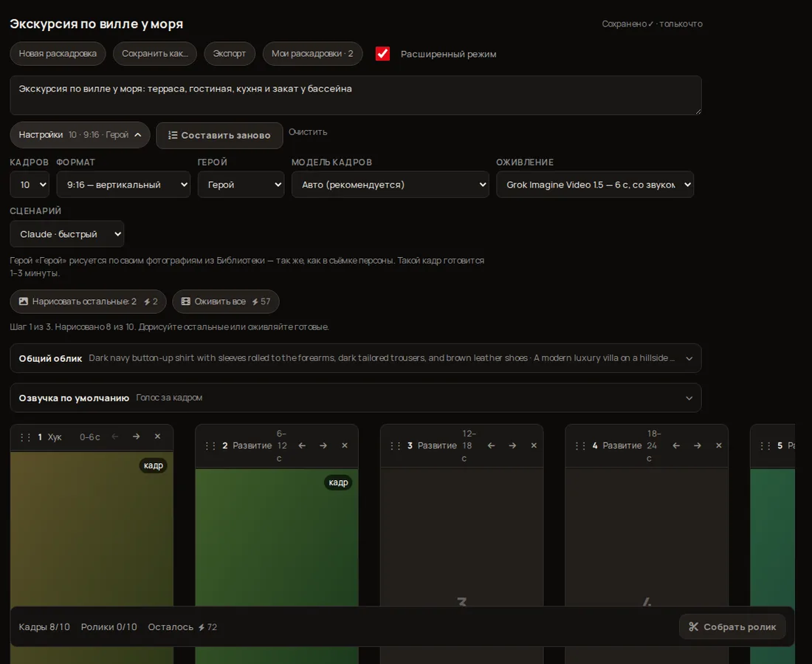Collapse the Настройки settings panel

click(x=80, y=134)
